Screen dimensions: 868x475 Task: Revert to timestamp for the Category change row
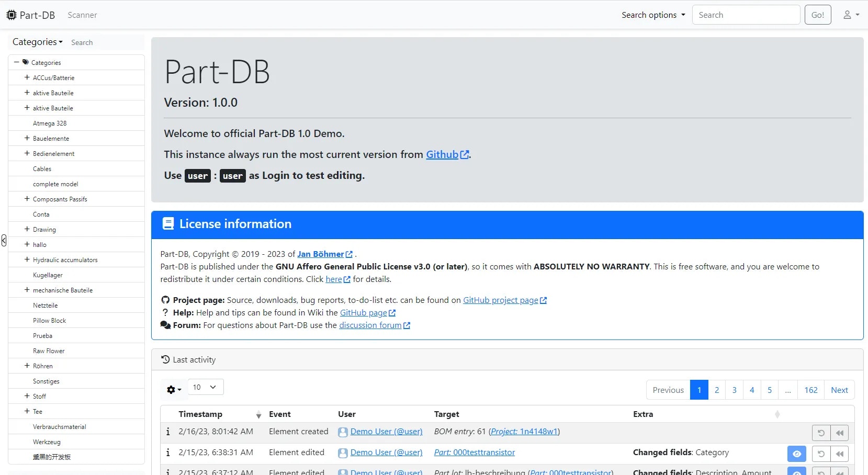[839, 454]
